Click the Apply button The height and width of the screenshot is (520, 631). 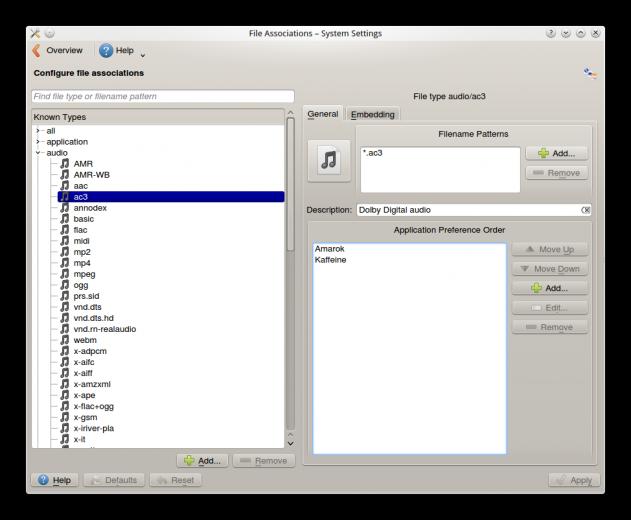(574, 480)
